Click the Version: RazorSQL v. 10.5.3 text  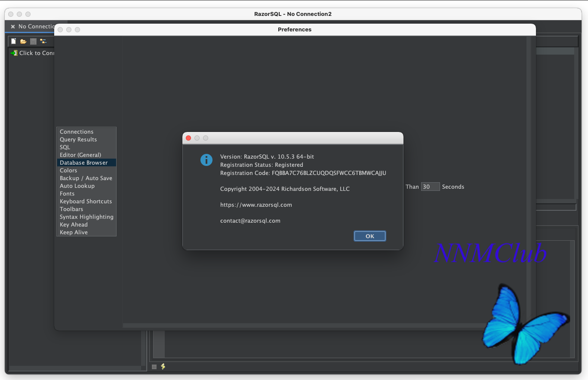267,157
